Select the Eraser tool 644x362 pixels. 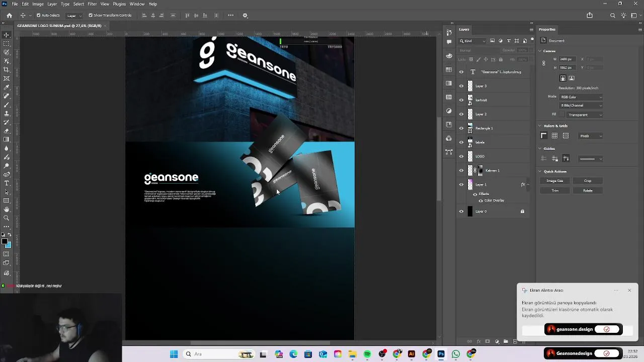pos(7,131)
